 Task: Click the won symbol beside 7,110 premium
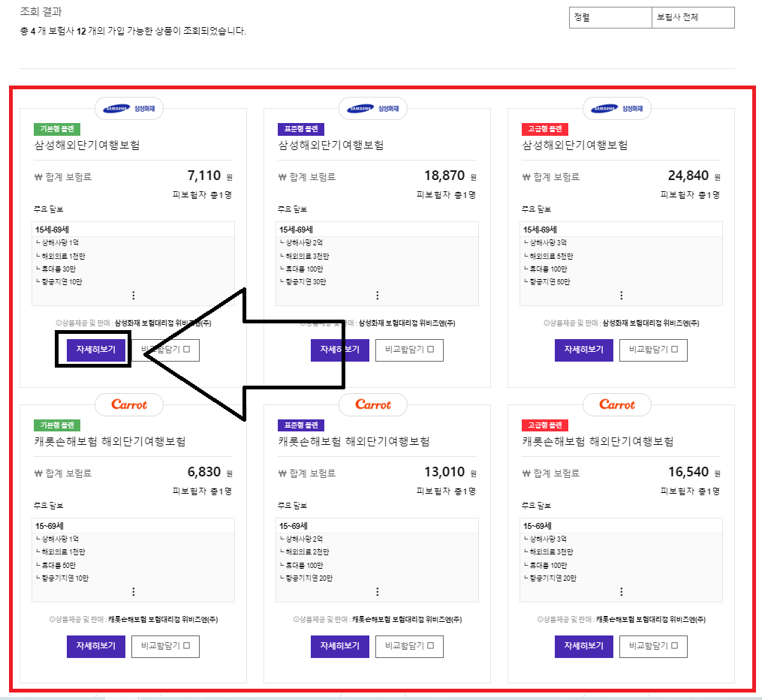(x=38, y=177)
